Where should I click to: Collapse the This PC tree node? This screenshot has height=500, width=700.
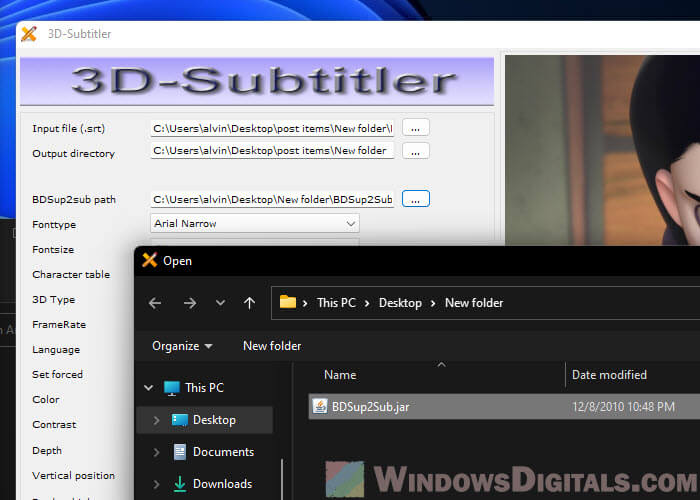click(149, 388)
